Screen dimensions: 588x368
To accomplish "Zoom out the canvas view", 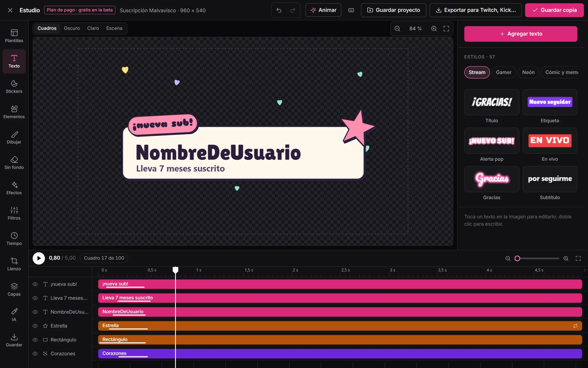I will (397, 28).
